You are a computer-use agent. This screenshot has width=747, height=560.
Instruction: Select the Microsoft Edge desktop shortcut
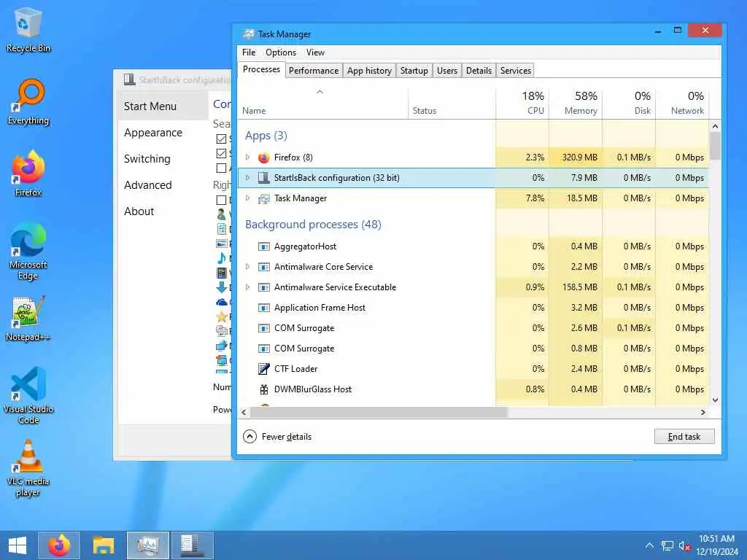[x=28, y=251]
